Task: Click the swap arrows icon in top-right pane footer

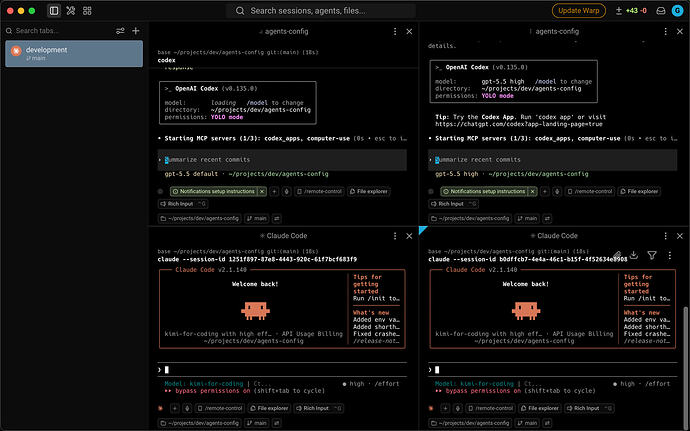Action: pyautogui.click(x=547, y=218)
